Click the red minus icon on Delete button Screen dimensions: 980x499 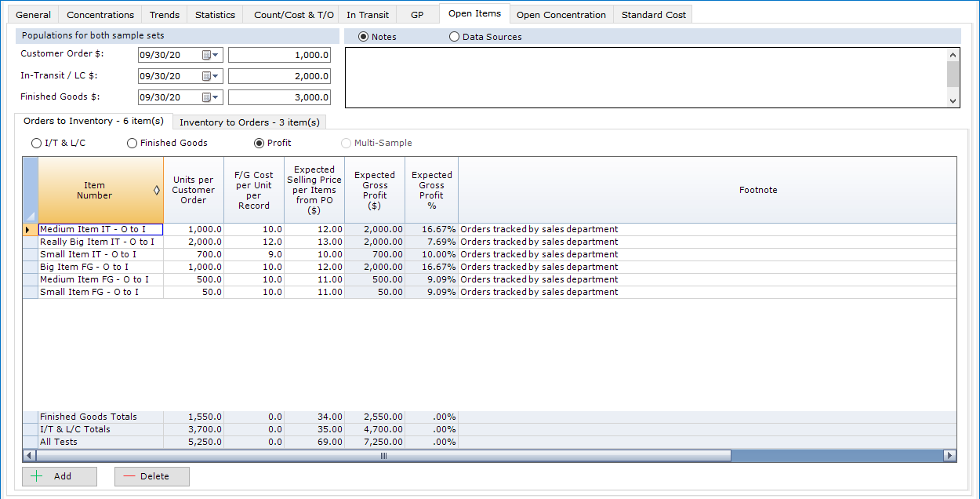point(129,476)
